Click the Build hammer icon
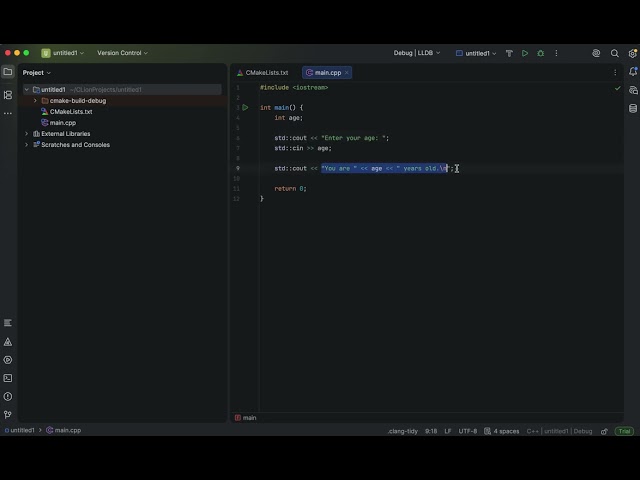The image size is (640, 480). coord(509,53)
